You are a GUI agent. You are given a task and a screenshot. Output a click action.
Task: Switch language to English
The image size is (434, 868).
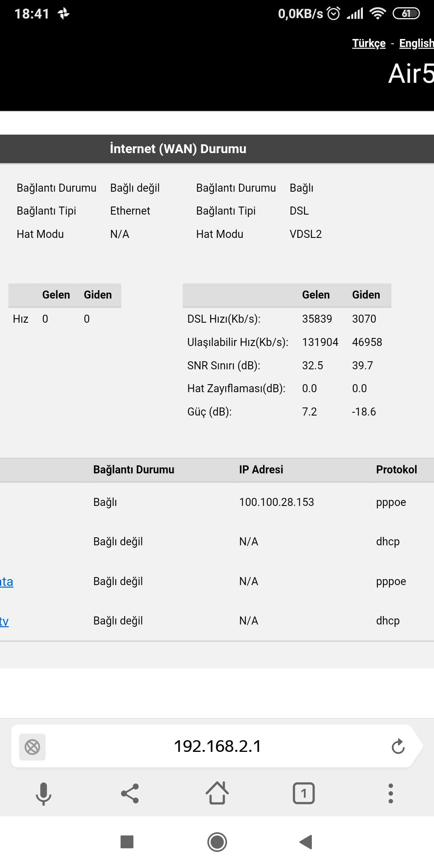[x=416, y=43]
